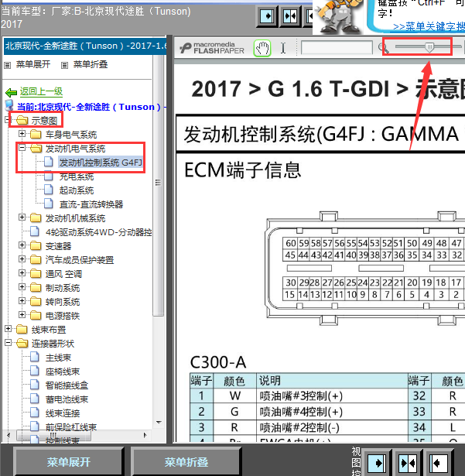Click the tree panel vertical scrollbar
The image size is (465, 476).
click(159, 185)
